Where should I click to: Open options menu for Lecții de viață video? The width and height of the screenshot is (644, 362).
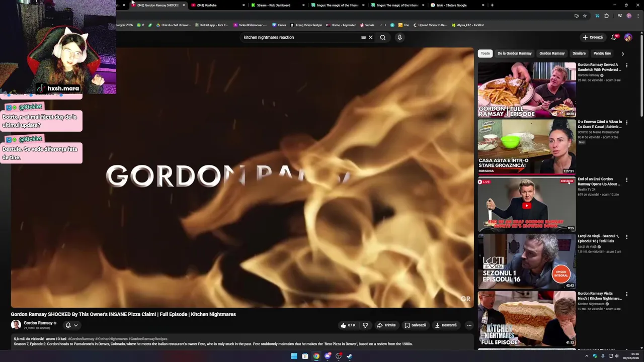click(626, 237)
